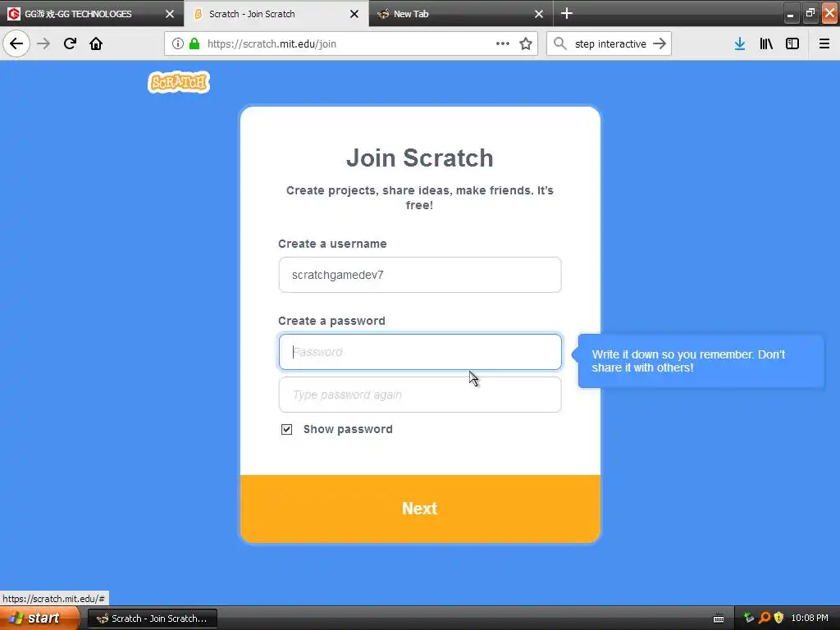This screenshot has height=630, width=840.
Task: Bookmark this page with star icon
Action: [x=526, y=43]
